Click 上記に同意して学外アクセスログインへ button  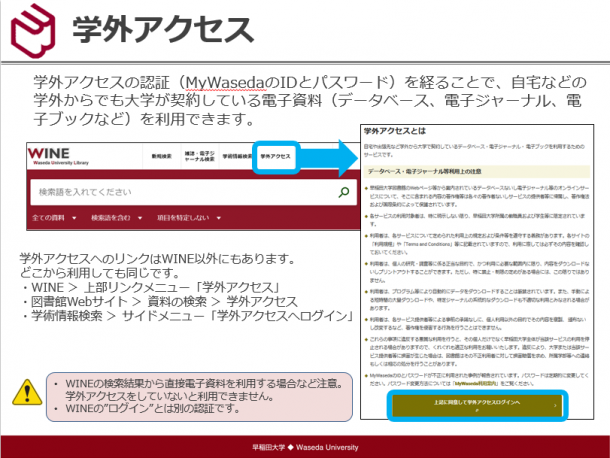click(x=477, y=405)
